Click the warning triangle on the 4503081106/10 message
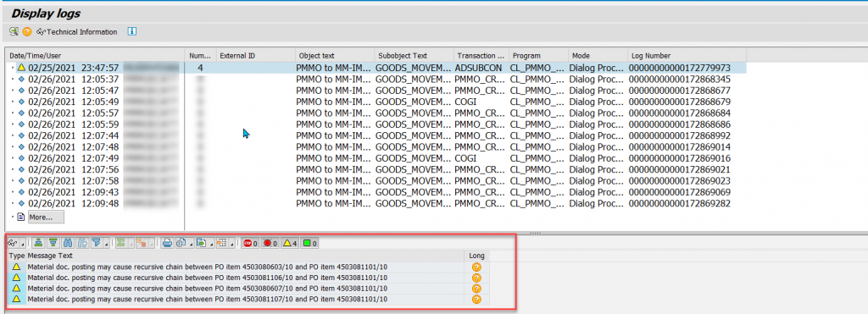868x314 pixels. [x=16, y=278]
